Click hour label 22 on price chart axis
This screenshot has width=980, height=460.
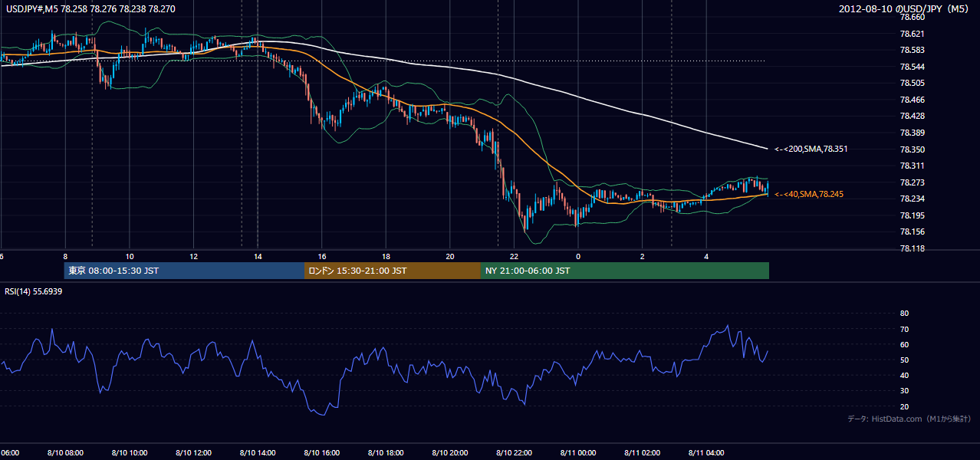(514, 256)
